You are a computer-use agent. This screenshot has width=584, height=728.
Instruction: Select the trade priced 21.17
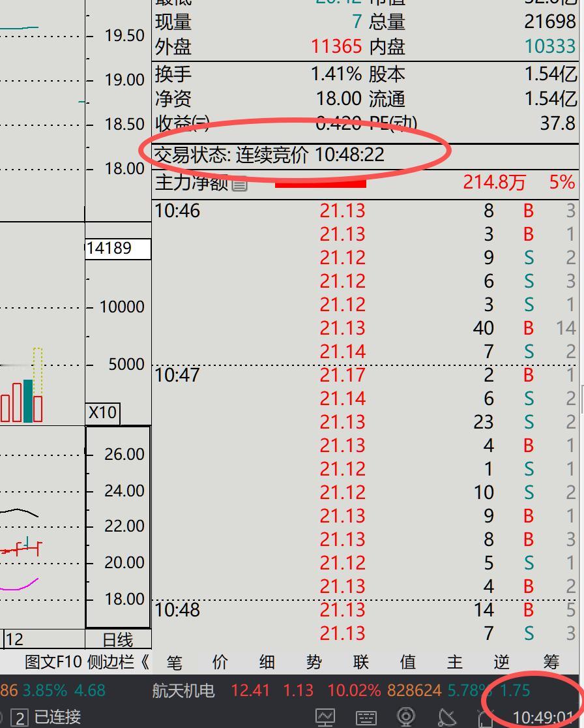pos(365,375)
